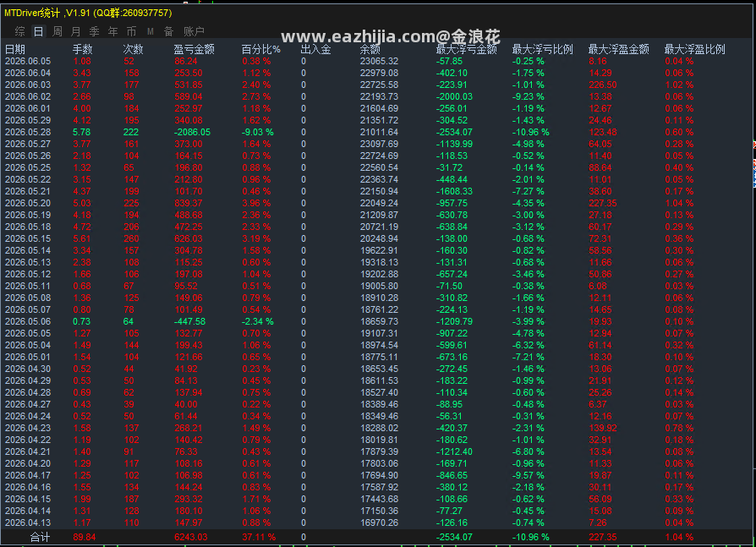Click the 最大浮亏金额 column header
The width and height of the screenshot is (756, 547).
coord(466,49)
